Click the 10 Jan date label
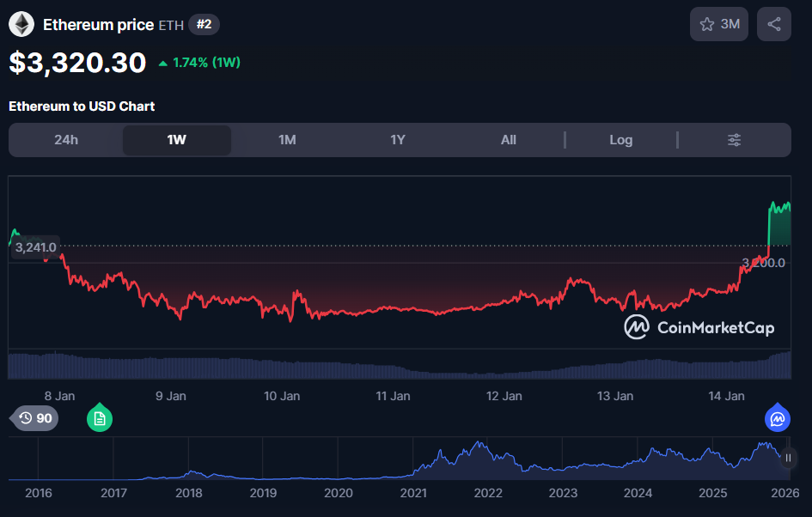 (282, 396)
